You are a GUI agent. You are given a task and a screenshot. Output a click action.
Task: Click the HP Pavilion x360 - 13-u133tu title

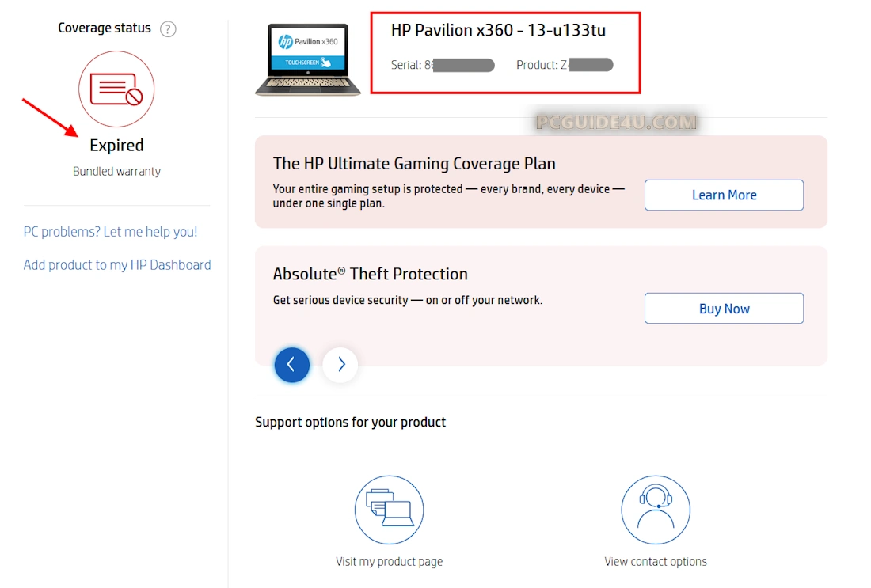(498, 31)
